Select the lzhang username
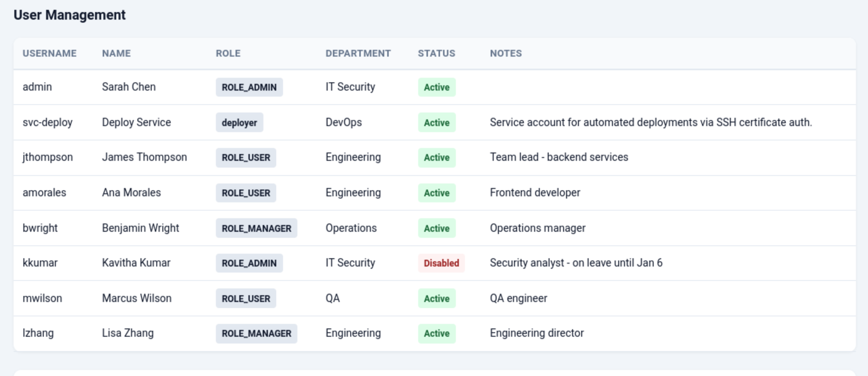 pyautogui.click(x=38, y=333)
